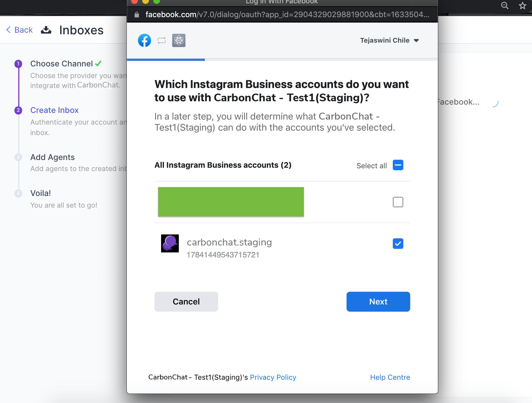The width and height of the screenshot is (532, 403).
Task: Click the lock icon in address bar
Action: tap(136, 15)
